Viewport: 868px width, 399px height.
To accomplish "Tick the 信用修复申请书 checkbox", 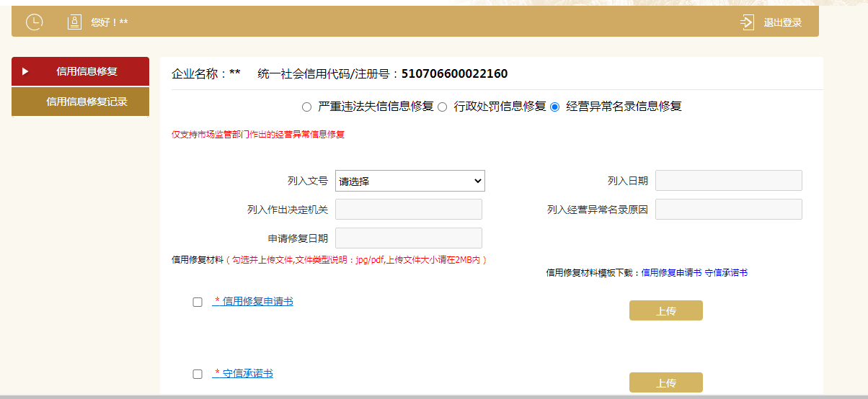I will click(x=198, y=302).
